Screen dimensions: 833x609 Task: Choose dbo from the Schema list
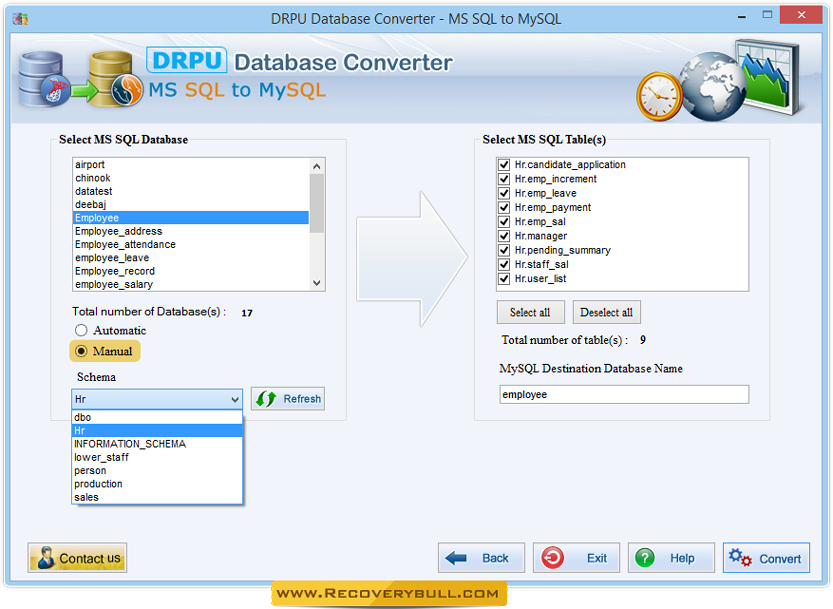(x=157, y=417)
